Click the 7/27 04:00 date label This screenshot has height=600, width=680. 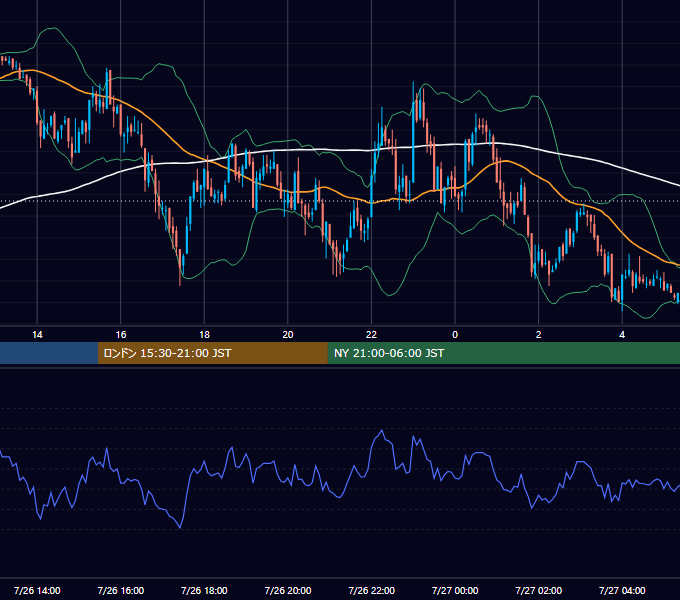[622, 590]
